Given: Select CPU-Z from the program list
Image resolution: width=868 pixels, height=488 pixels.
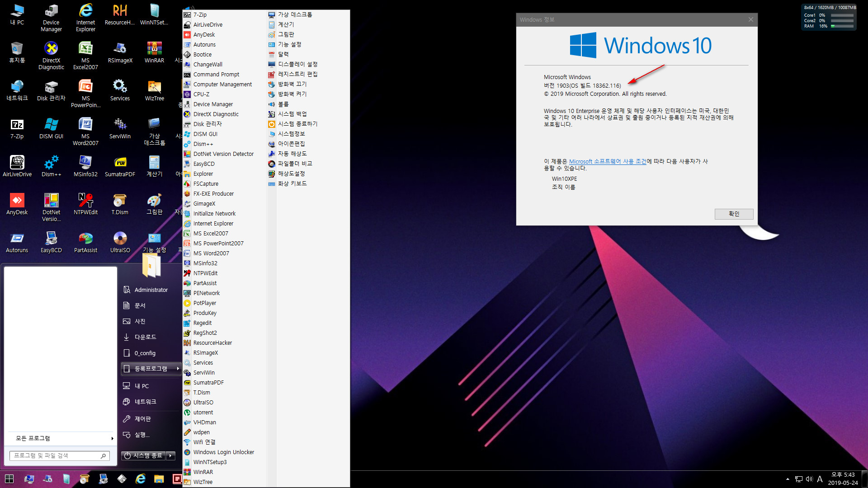Looking at the screenshot, I should [224, 94].
